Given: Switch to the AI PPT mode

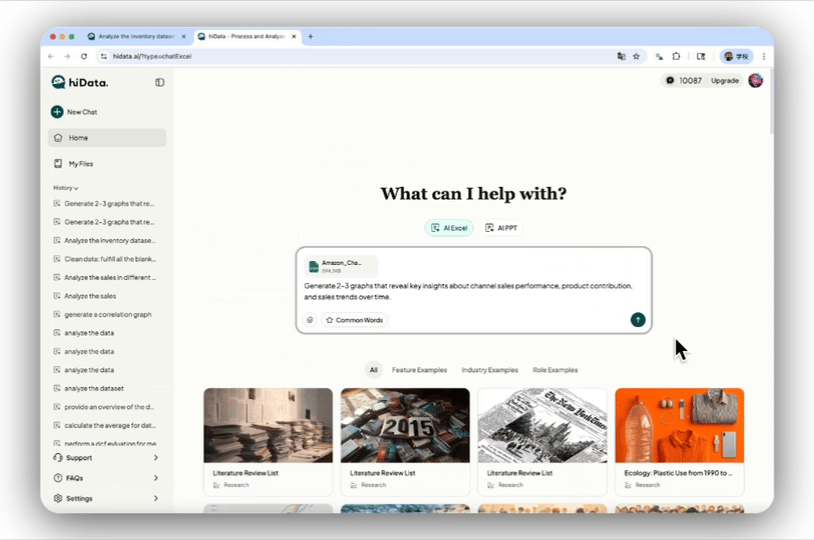Looking at the screenshot, I should pos(502,228).
